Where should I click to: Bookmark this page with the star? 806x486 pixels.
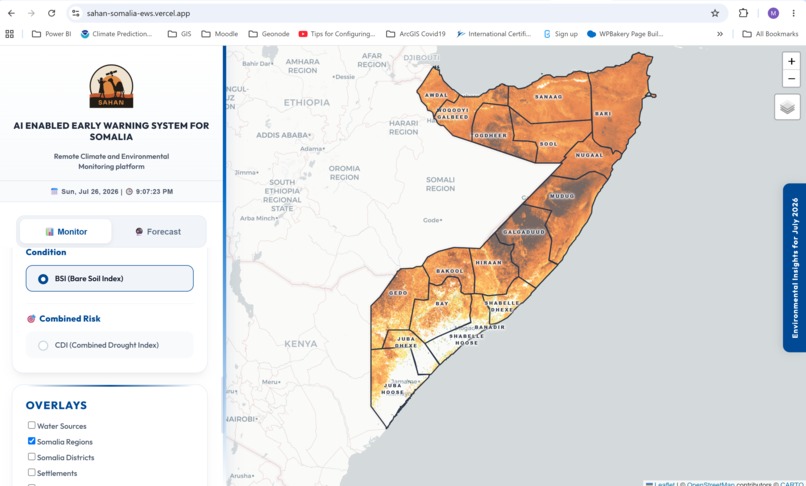pyautogui.click(x=715, y=13)
